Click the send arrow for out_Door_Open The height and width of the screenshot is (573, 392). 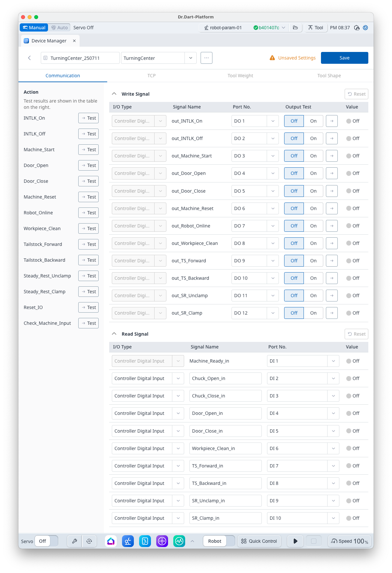coord(331,173)
